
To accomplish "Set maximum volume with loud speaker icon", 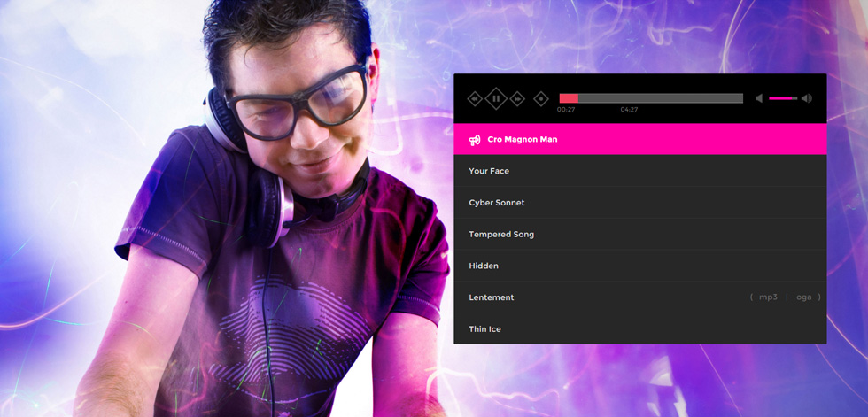I will click(807, 98).
